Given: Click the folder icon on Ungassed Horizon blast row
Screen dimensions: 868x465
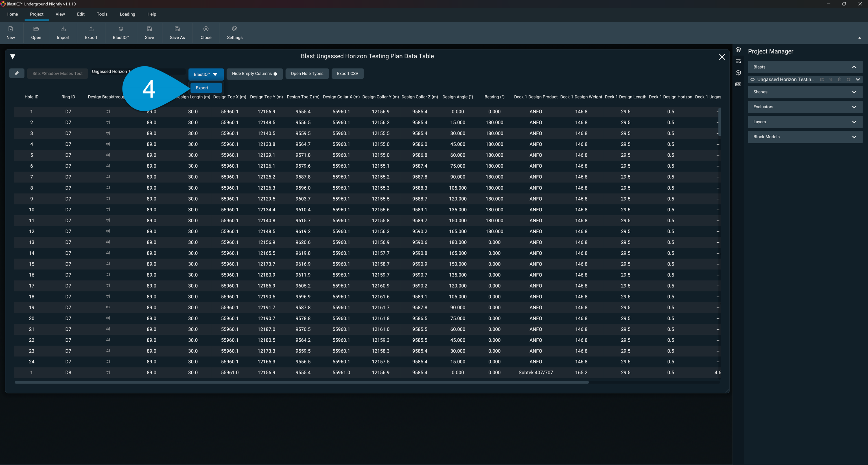Looking at the screenshot, I should coord(822,80).
